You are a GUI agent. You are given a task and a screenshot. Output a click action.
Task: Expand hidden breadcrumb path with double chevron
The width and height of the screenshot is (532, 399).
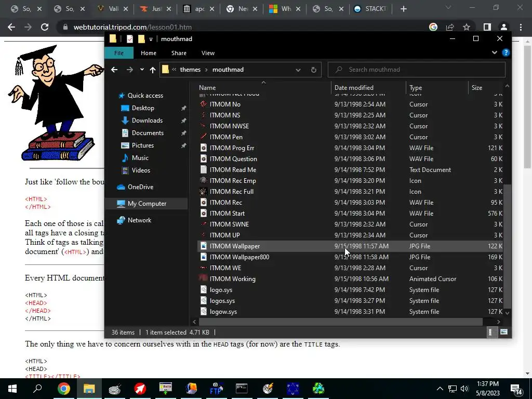coord(174,70)
